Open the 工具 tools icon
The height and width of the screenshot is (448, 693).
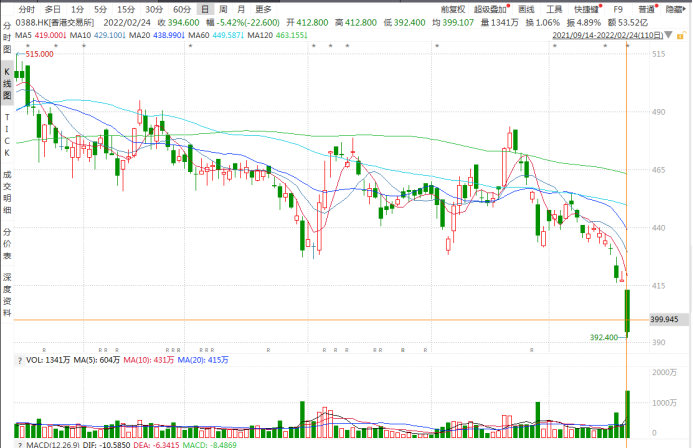554,7
